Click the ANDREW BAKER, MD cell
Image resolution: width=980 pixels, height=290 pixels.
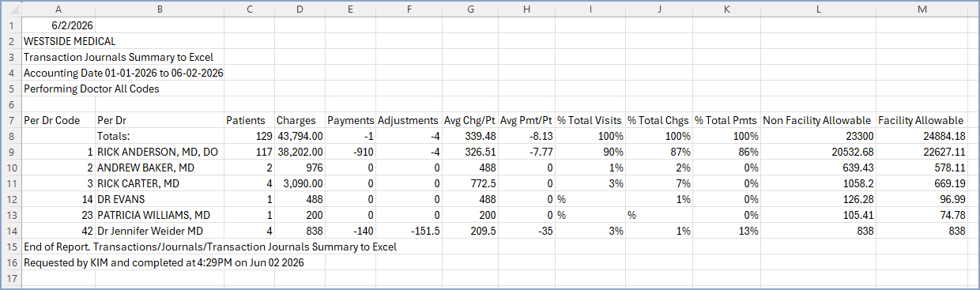160,168
